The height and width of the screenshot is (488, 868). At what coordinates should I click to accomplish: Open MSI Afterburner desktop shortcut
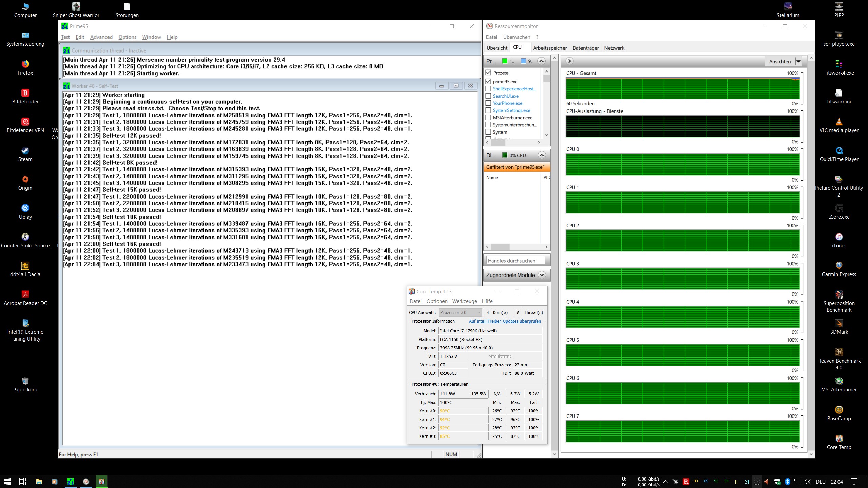(x=839, y=385)
